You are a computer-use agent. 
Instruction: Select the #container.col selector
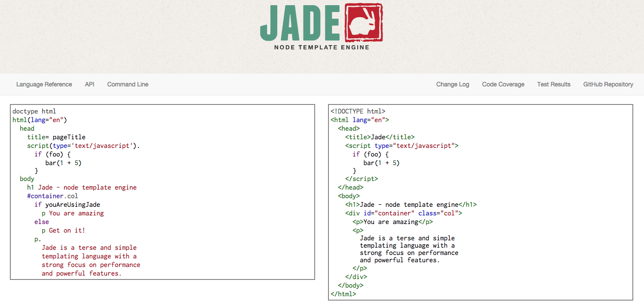pos(55,196)
